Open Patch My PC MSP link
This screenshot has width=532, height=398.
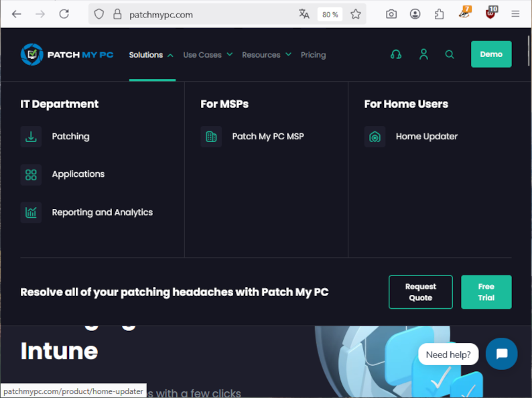pos(268,137)
